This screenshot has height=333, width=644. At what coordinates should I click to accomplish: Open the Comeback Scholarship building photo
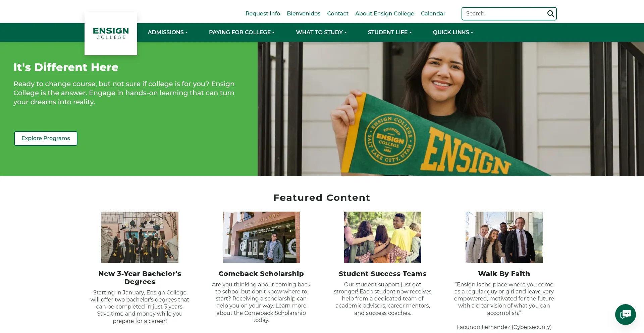[261, 237]
